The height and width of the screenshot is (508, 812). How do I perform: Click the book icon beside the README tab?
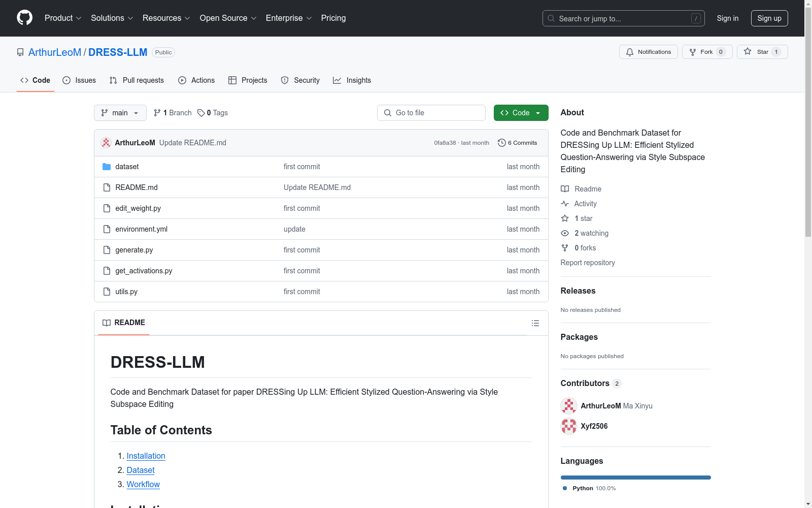pyautogui.click(x=107, y=323)
